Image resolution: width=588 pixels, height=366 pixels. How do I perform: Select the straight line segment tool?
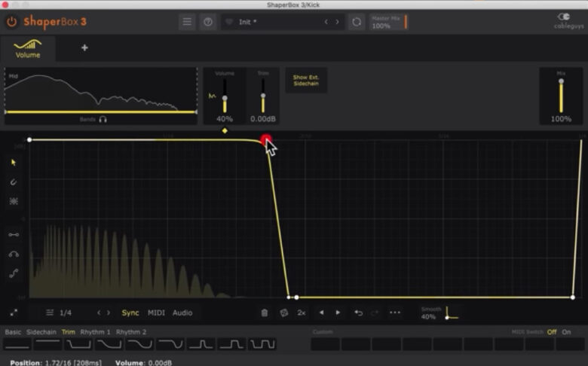tap(14, 235)
